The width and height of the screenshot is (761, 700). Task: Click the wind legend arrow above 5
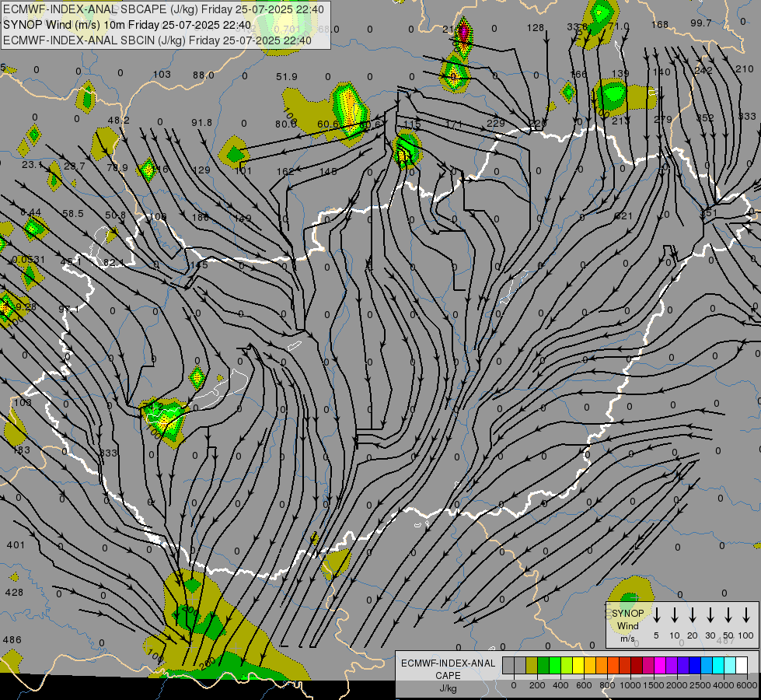click(x=656, y=615)
